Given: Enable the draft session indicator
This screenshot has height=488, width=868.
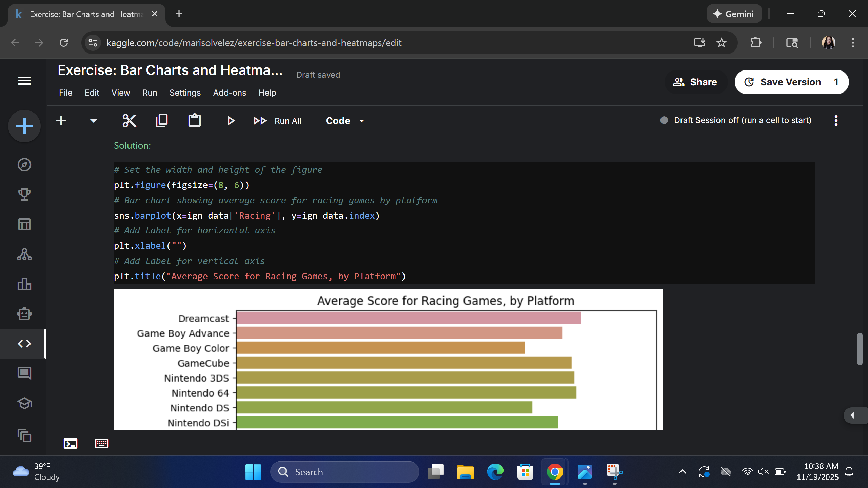Looking at the screenshot, I should point(664,120).
